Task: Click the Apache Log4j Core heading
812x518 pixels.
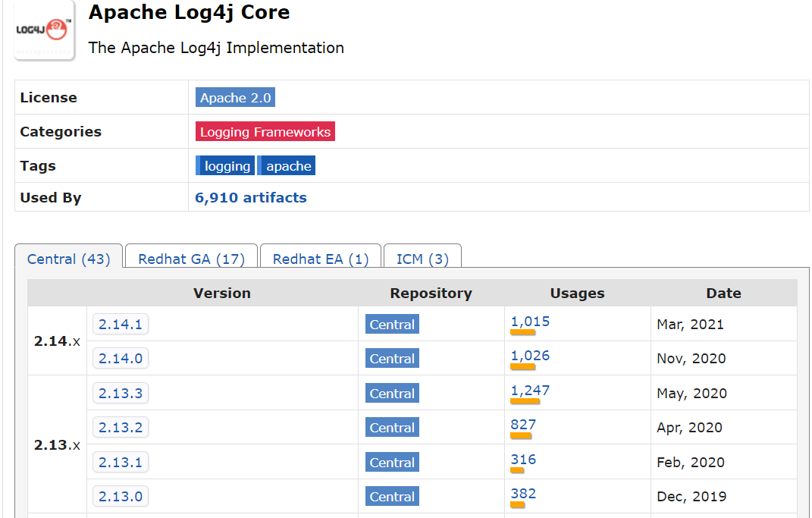Action: tap(189, 12)
